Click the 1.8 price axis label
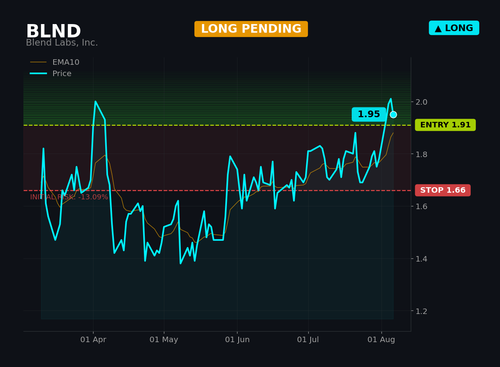 click(x=421, y=154)
